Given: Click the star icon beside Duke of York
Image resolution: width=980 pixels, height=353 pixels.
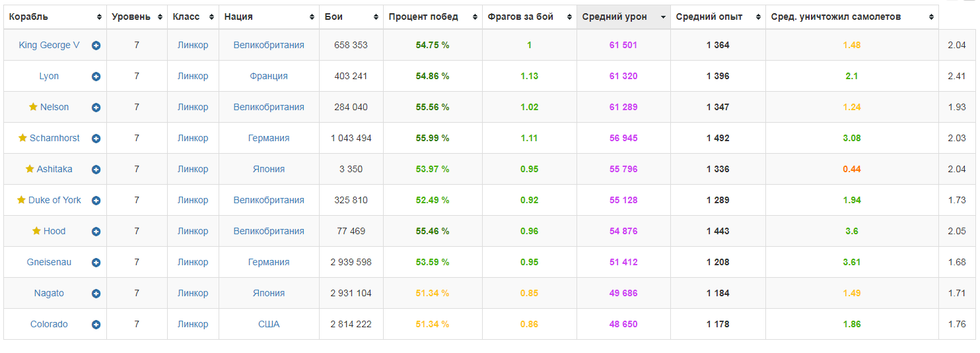Looking at the screenshot, I should pos(21,200).
